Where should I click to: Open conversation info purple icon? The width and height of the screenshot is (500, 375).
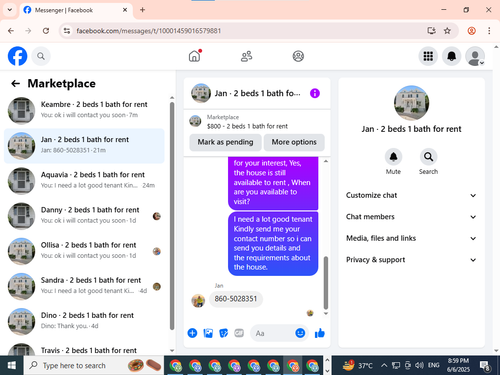click(x=315, y=93)
